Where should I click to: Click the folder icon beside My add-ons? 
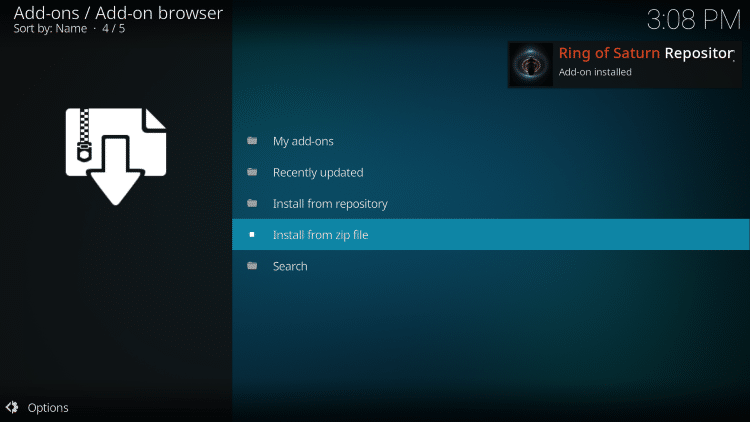[252, 141]
